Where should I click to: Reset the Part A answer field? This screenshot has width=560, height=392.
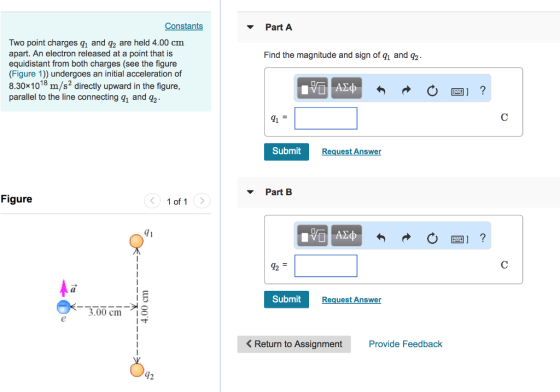432,91
